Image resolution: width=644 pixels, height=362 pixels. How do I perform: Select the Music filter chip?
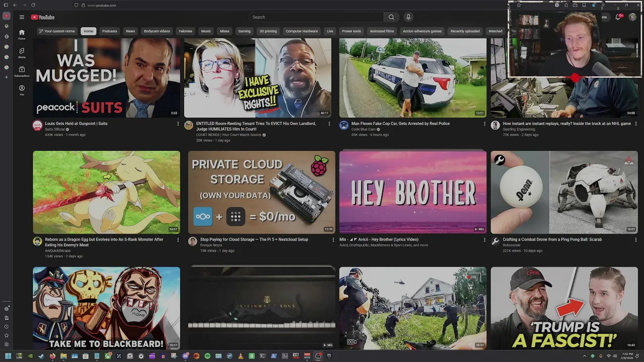coord(206,31)
